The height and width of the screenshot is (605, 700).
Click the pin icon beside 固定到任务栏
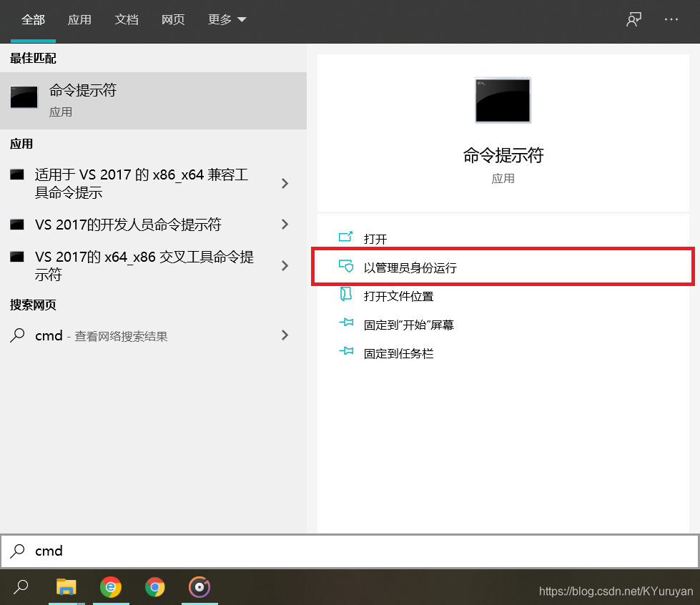pyautogui.click(x=346, y=351)
